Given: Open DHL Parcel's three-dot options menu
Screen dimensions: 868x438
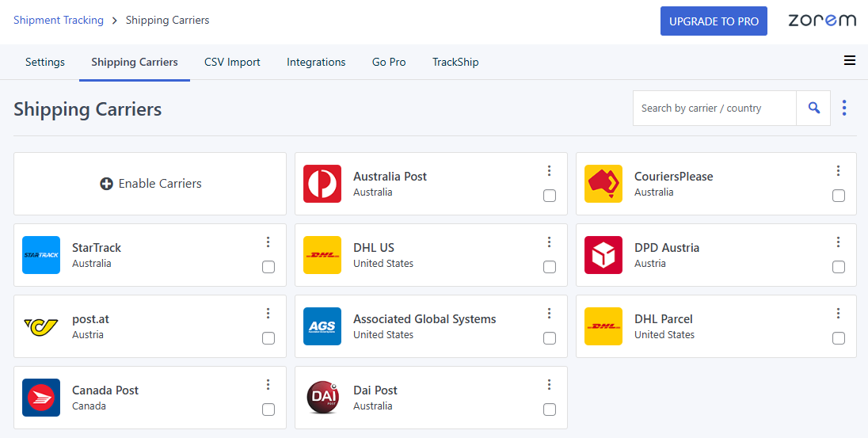Looking at the screenshot, I should point(839,314).
